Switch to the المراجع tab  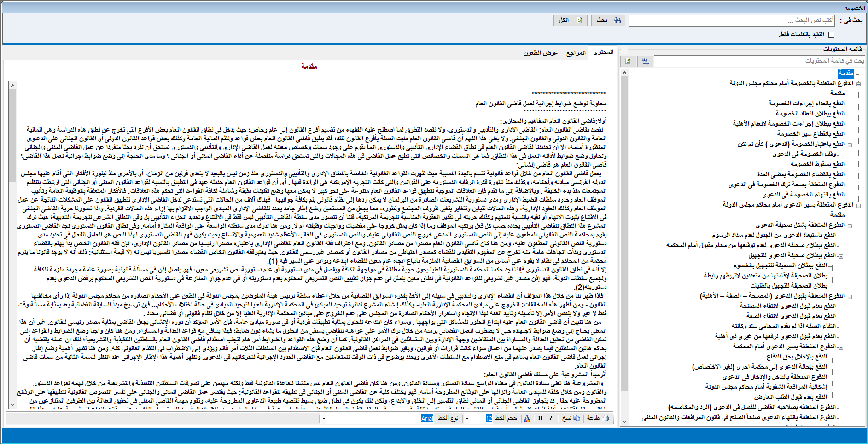pyautogui.click(x=576, y=52)
